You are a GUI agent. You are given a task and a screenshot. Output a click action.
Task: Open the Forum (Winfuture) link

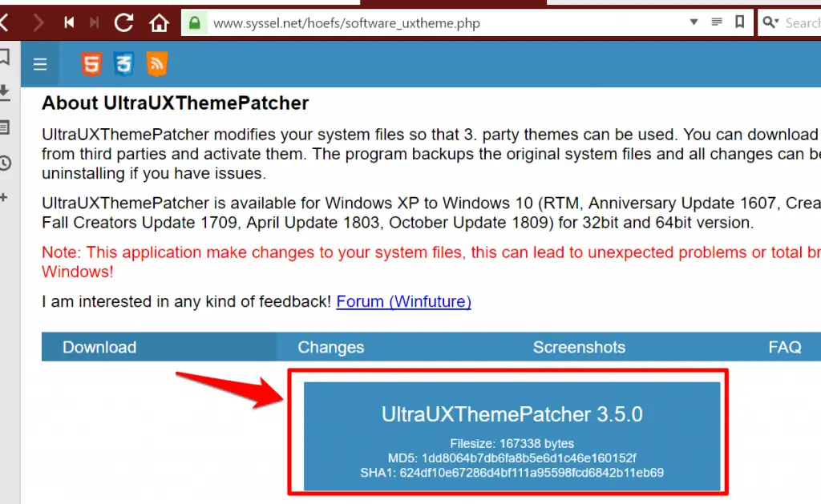tap(403, 301)
